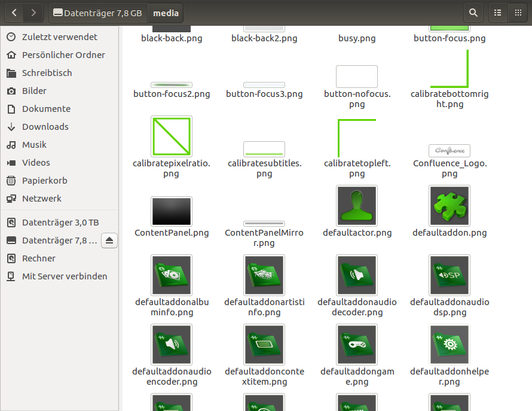532x411 pixels.
Task: Select the defaultaddon.png puzzle piece icon
Action: 450,206
